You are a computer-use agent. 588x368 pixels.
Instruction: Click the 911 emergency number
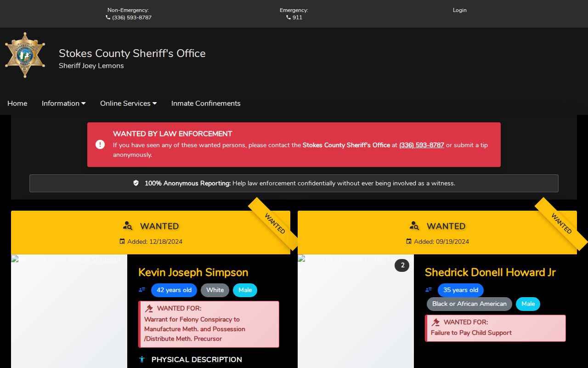tap(297, 17)
